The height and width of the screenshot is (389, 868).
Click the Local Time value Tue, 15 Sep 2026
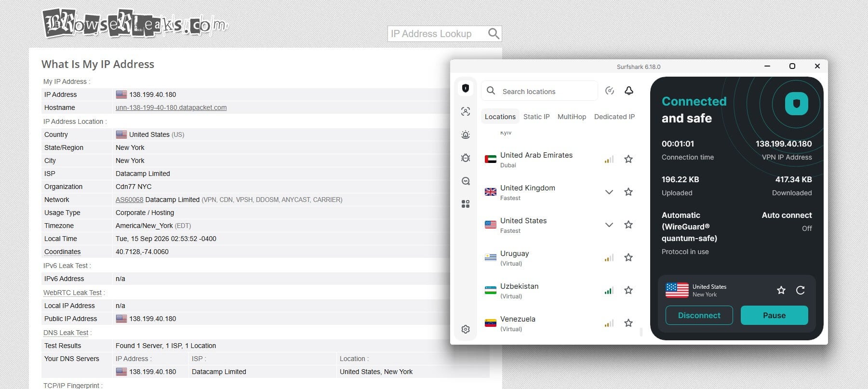[166, 239]
